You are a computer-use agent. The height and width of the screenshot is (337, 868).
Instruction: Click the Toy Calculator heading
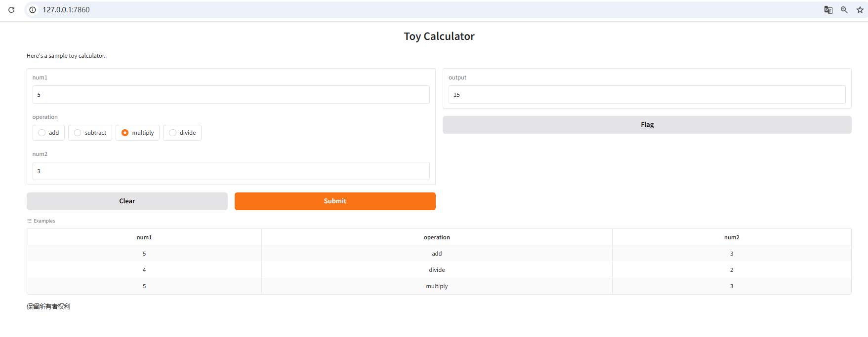(439, 37)
